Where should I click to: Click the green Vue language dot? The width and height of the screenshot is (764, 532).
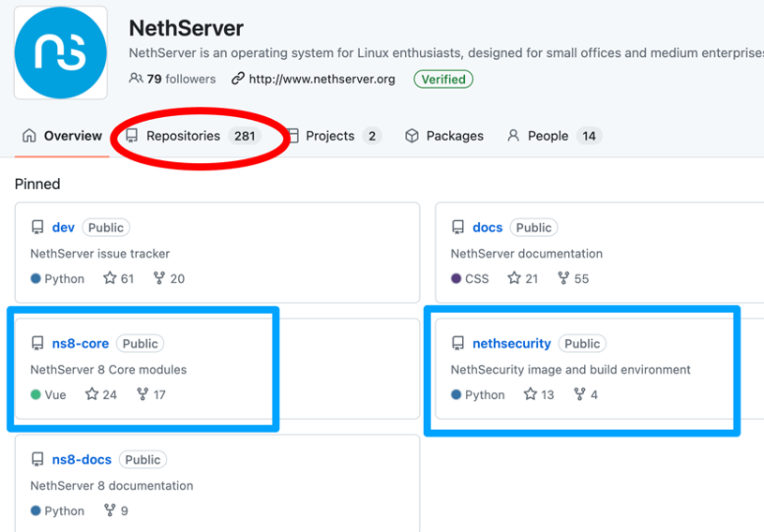(36, 394)
